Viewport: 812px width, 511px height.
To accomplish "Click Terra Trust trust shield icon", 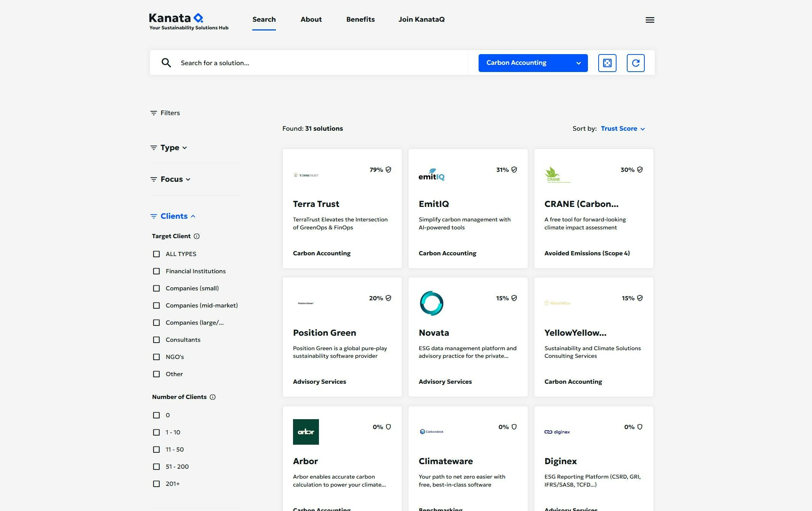I will pos(388,170).
